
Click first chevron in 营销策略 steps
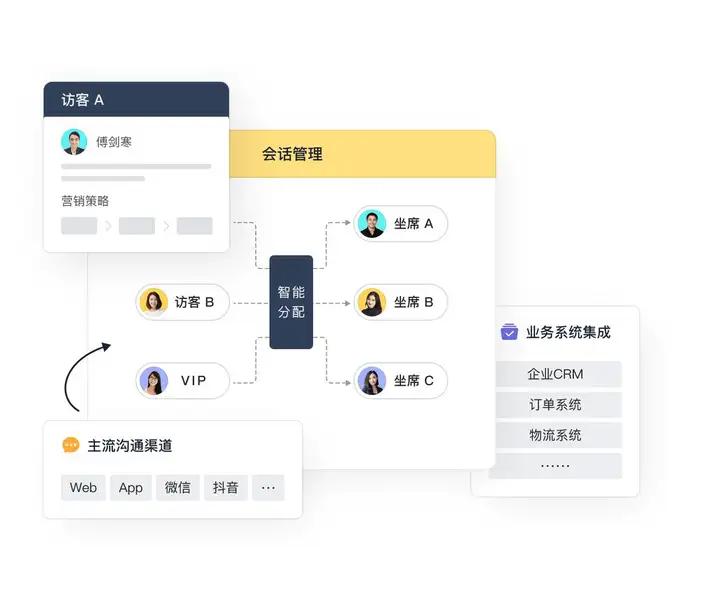pyautogui.click(x=108, y=226)
